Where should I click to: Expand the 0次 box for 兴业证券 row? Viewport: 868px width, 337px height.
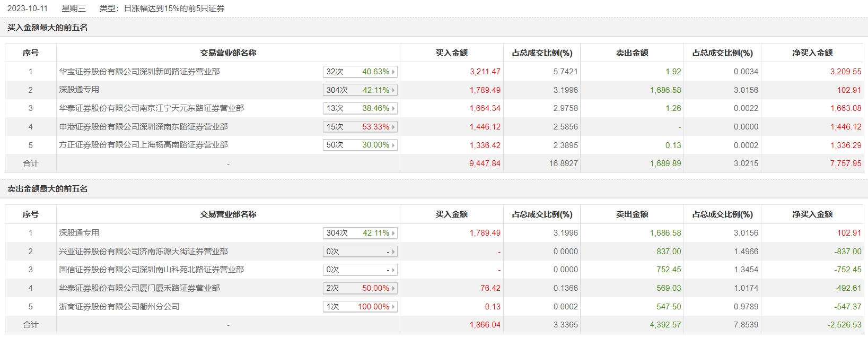(360, 252)
